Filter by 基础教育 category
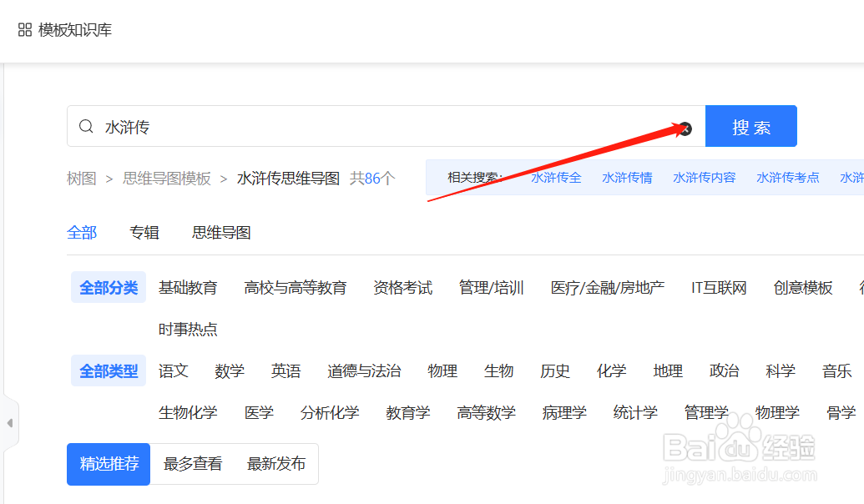 (189, 286)
